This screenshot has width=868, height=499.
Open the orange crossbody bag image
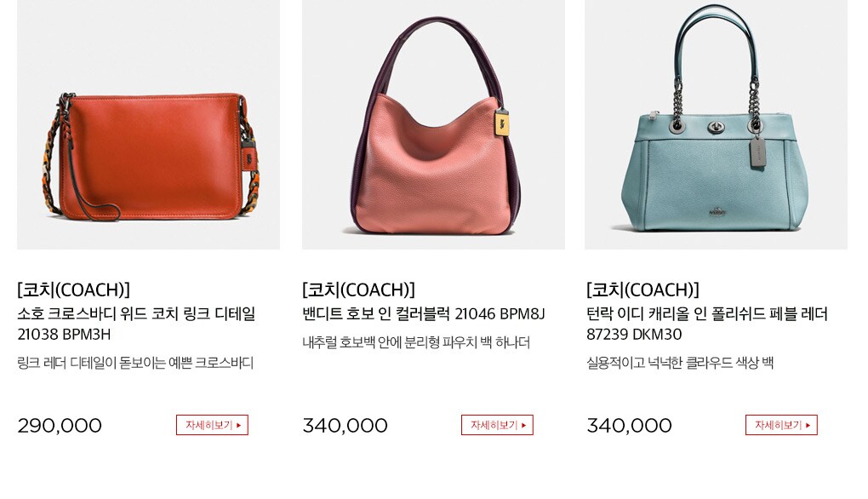(148, 124)
